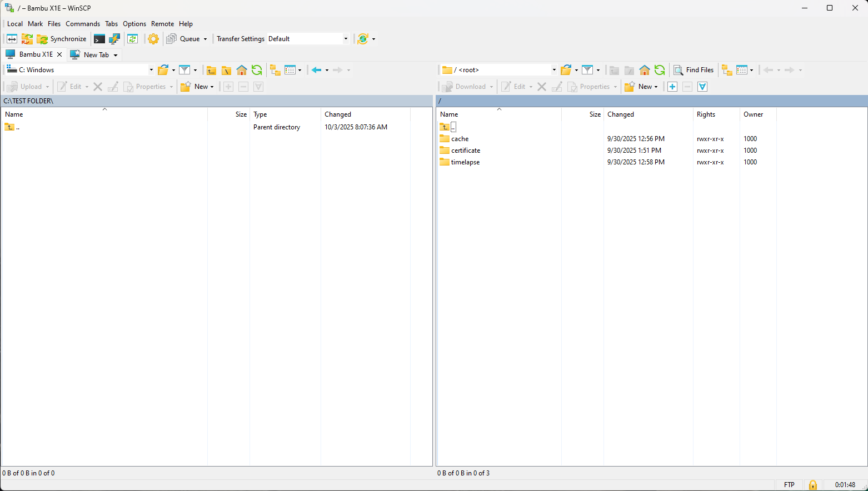Toggle local directory tree panel
This screenshot has height=491, width=868.
click(275, 70)
